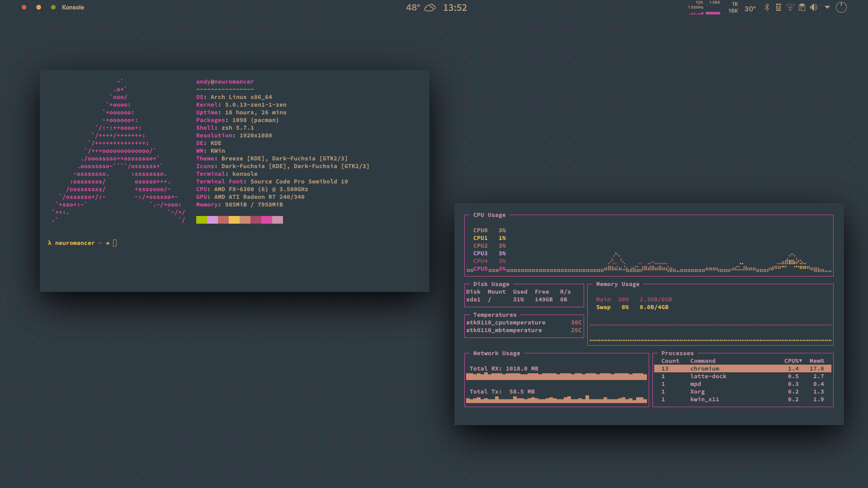Click the atk0110_mbtemperature row
This screenshot has height=488, width=868.
(524, 330)
